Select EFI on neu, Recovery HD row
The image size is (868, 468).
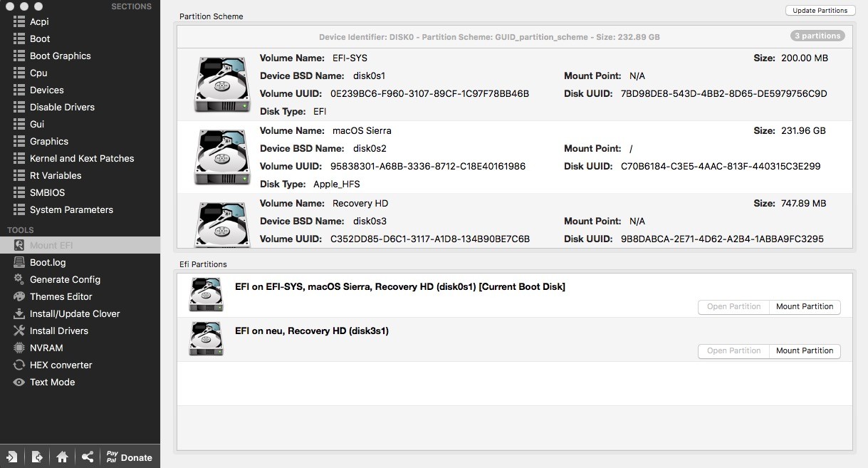(515, 339)
